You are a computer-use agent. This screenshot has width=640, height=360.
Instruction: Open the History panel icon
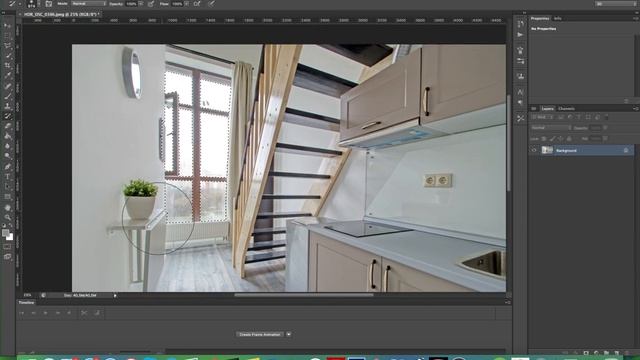[520, 24]
